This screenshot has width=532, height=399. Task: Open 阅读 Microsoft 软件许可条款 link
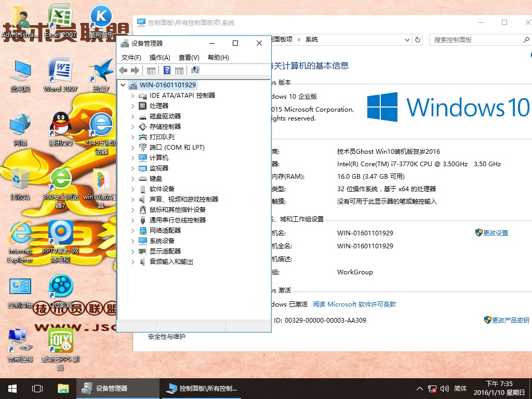pyautogui.click(x=354, y=304)
